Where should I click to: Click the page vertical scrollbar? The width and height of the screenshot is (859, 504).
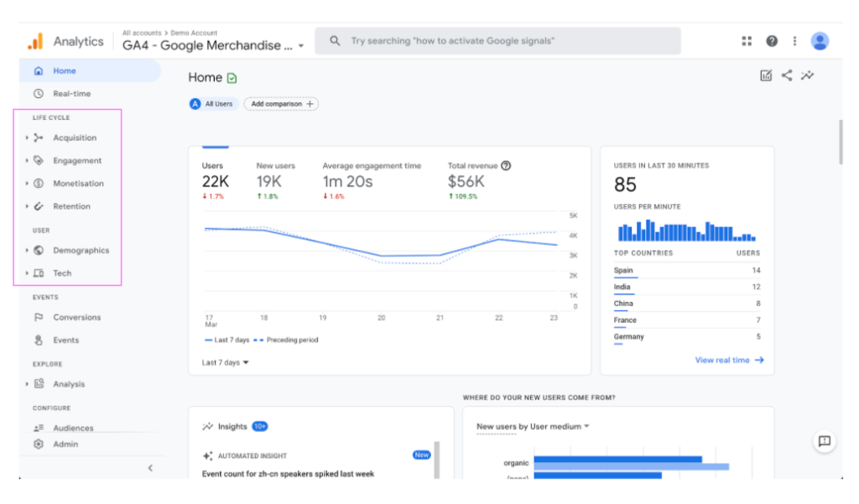pos(841,142)
